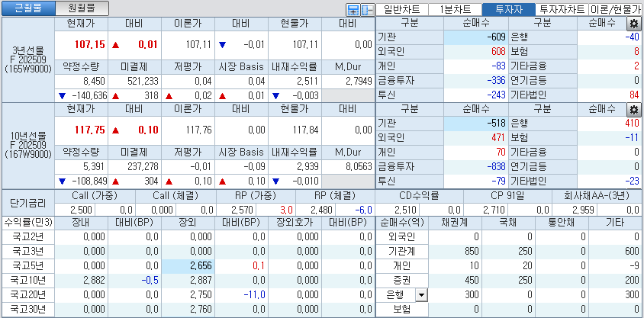Switch to the 1분차트 tab
Image resolution: width=644 pixels, height=318 pixels.
pyautogui.click(x=455, y=9)
